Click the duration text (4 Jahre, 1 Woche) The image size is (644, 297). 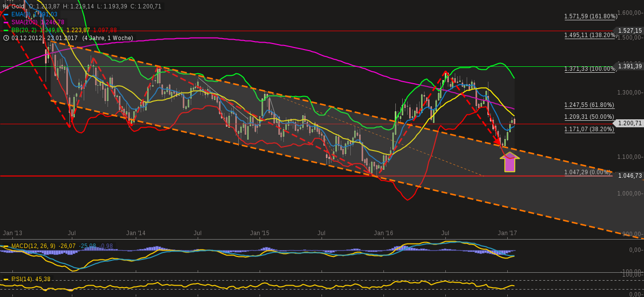(107, 38)
